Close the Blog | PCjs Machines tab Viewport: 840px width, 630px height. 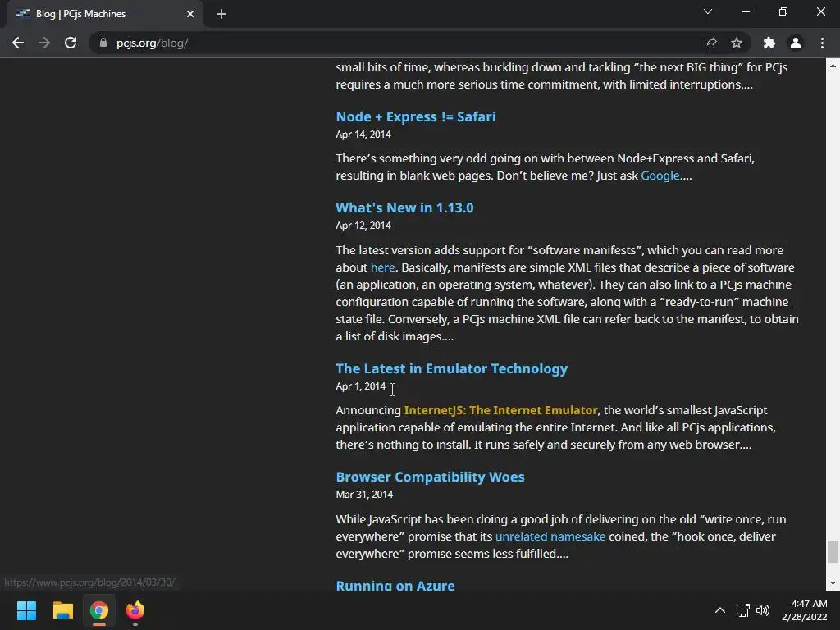coord(190,14)
